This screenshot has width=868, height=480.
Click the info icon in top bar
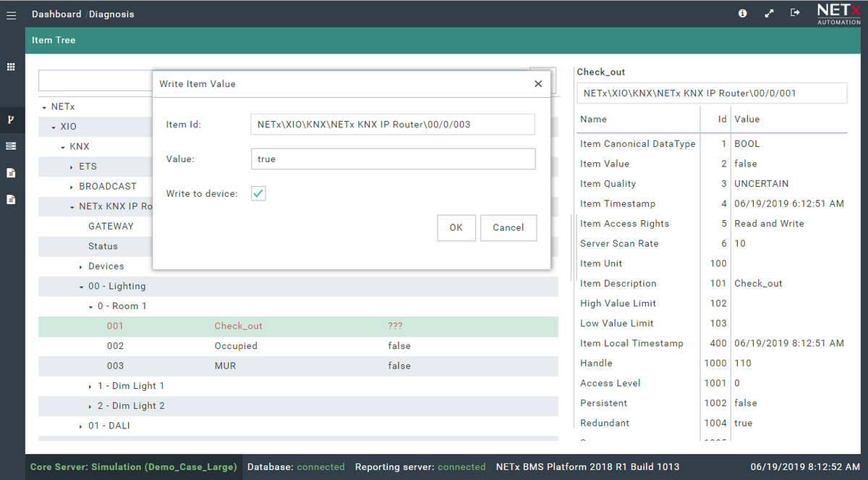pos(742,13)
